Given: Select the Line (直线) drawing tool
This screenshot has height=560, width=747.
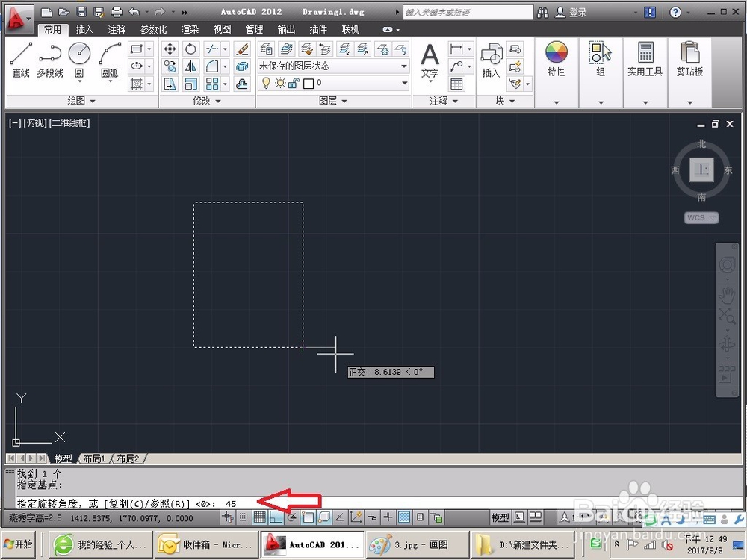Looking at the screenshot, I should click(x=21, y=60).
